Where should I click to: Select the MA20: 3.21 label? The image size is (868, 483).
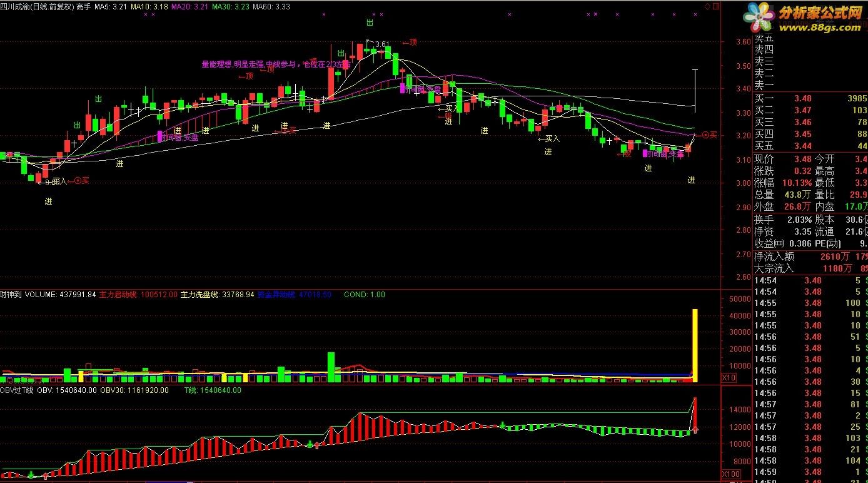(x=189, y=6)
